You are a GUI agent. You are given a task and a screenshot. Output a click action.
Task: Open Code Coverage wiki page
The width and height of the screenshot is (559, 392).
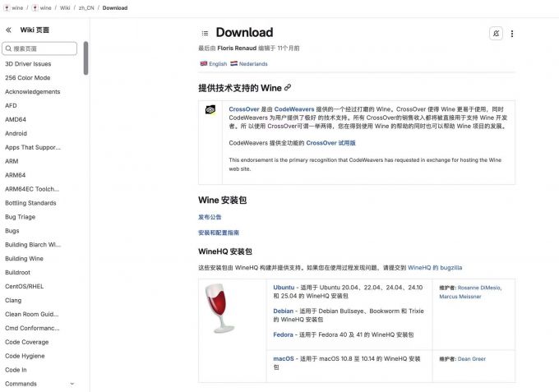27,342
